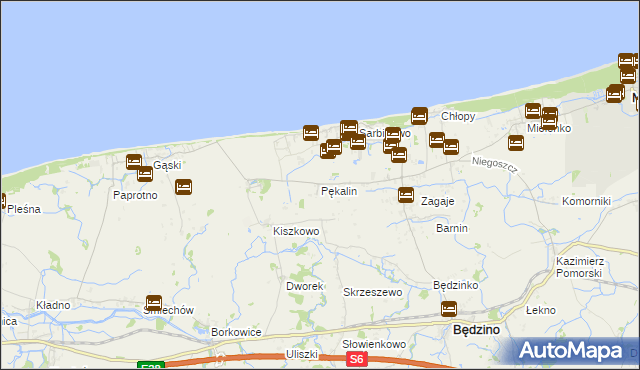
Task: Select the bold Będzino town label
Action: point(477,330)
